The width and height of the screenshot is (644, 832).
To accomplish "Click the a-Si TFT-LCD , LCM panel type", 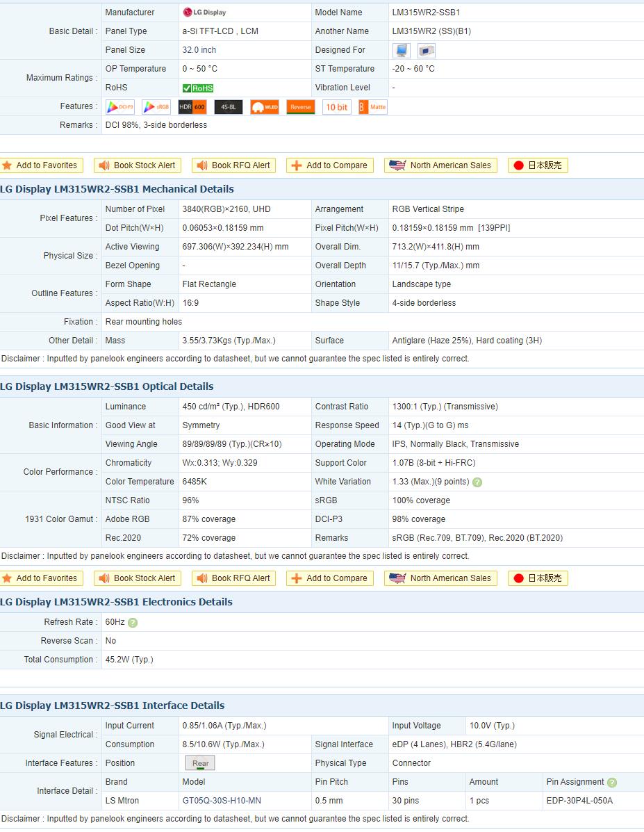I will pyautogui.click(x=220, y=31).
